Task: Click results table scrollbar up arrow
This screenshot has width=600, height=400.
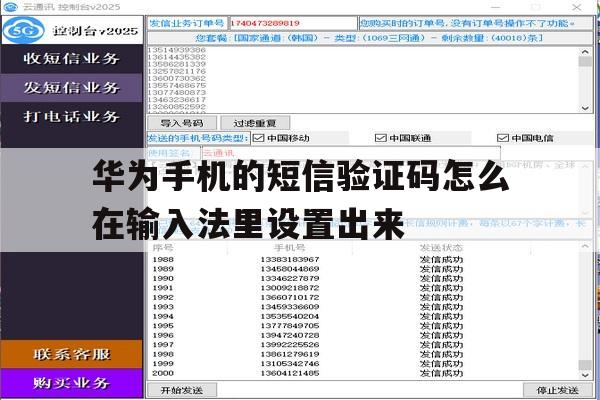Action: 585,247
